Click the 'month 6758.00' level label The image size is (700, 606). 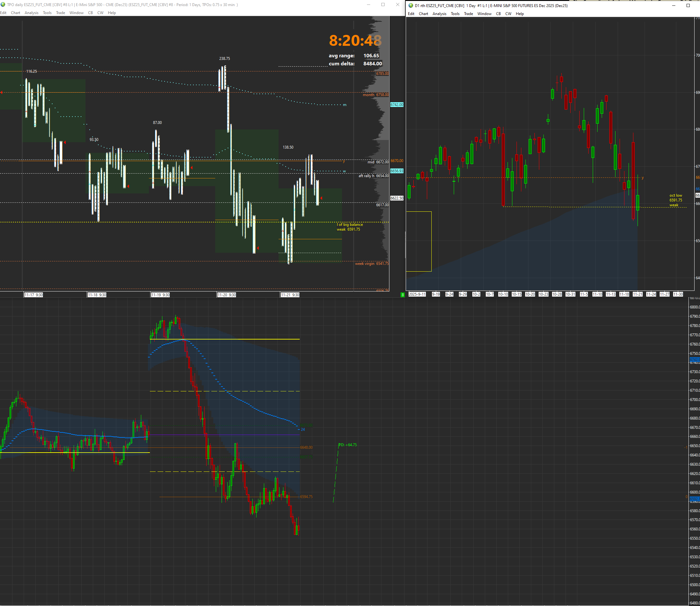coord(376,95)
